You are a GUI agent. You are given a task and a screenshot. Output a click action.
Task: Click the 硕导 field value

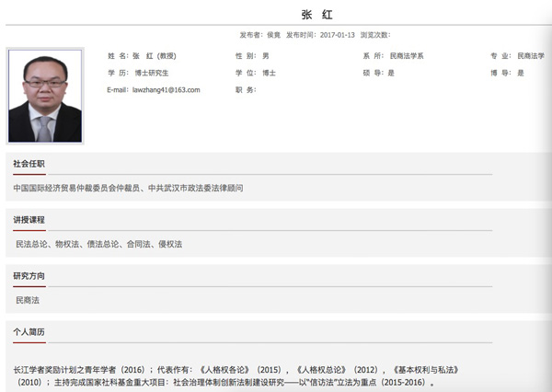391,73
